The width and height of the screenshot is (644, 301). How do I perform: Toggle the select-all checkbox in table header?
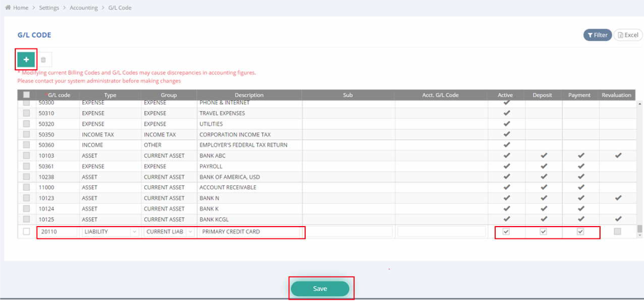tap(27, 95)
